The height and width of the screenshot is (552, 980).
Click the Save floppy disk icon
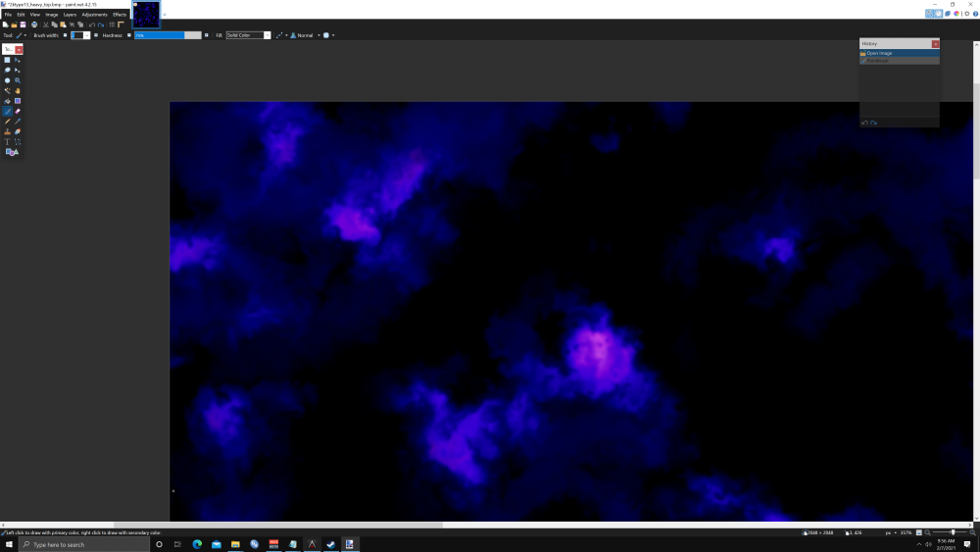pyautogui.click(x=24, y=25)
